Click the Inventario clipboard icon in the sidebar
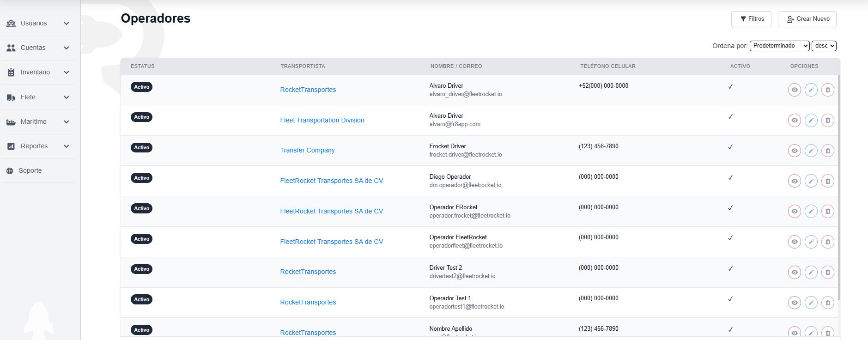868x340 pixels. (x=11, y=73)
